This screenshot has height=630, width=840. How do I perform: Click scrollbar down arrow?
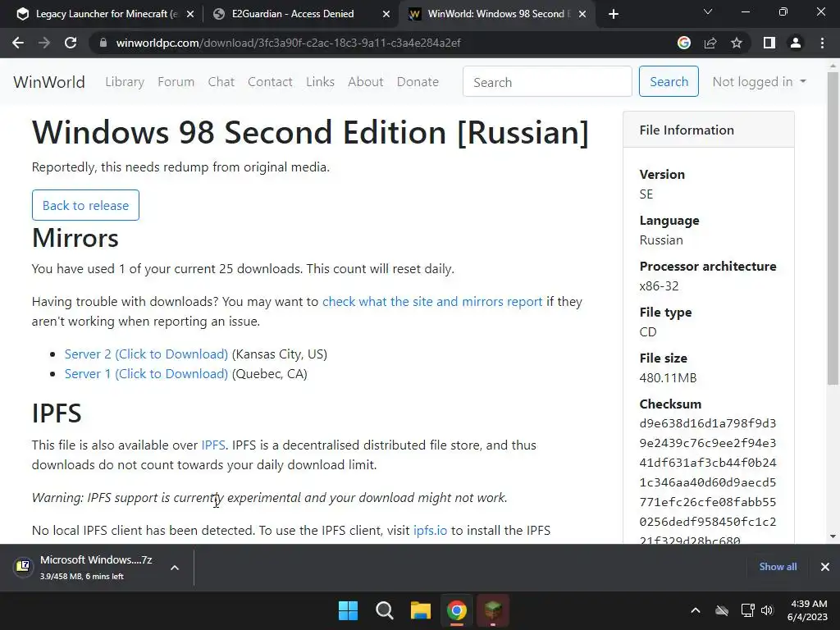point(833,536)
